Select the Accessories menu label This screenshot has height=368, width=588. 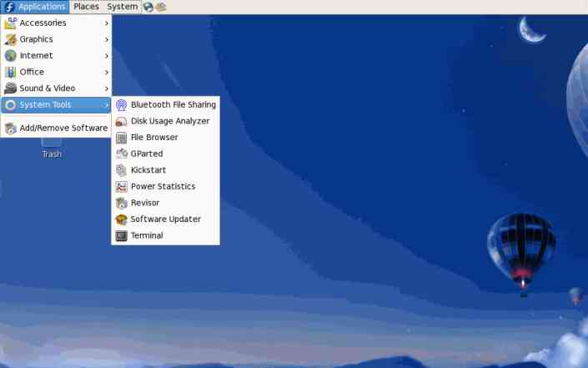click(x=43, y=23)
